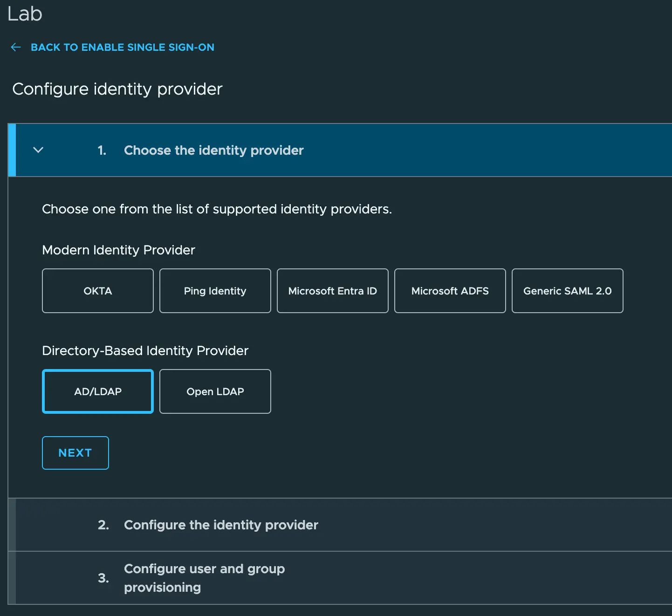Select Generic SAML 2.0

(x=567, y=291)
